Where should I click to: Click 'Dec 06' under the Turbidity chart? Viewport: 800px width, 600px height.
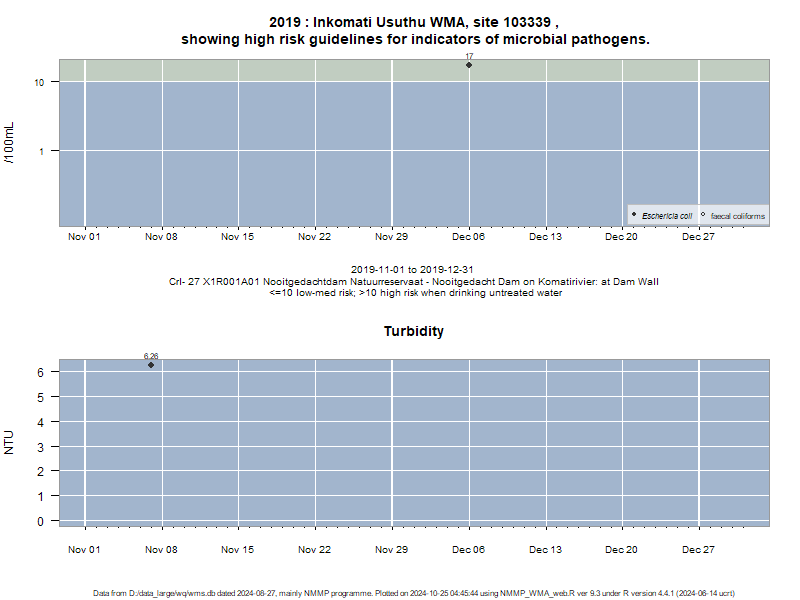point(468,549)
